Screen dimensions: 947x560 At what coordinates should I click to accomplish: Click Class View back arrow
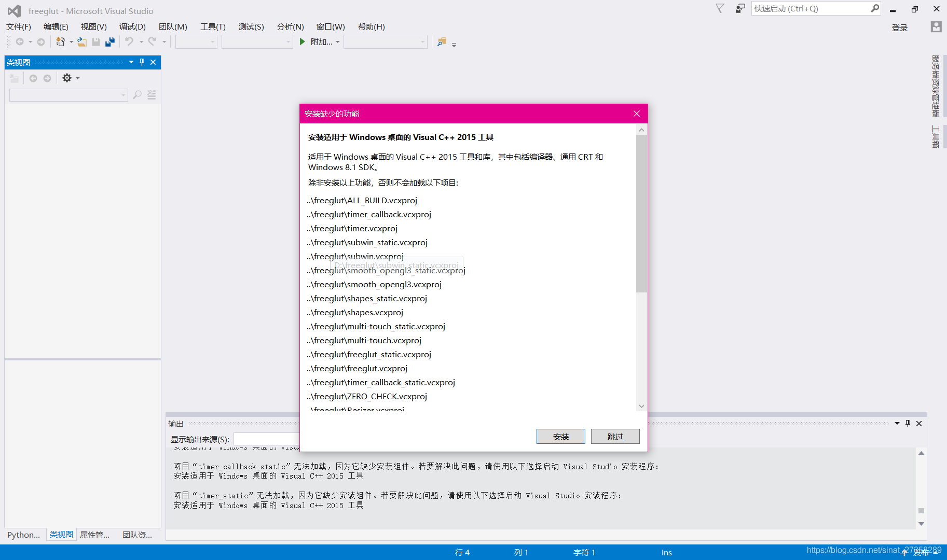pyautogui.click(x=33, y=78)
